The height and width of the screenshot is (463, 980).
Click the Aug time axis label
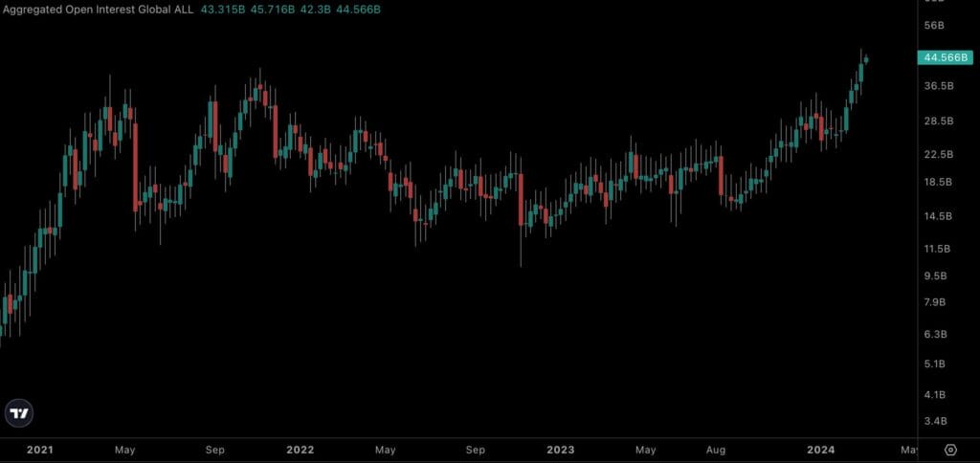pyautogui.click(x=716, y=450)
